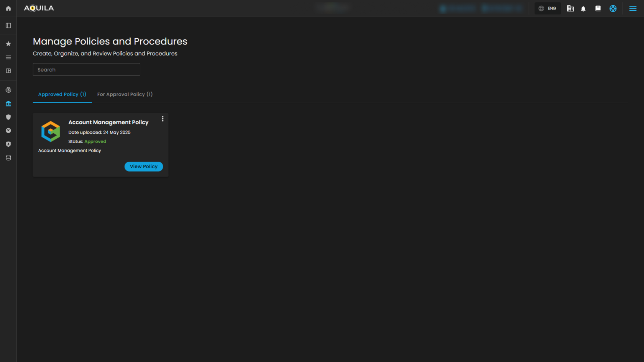This screenshot has height=362, width=644.
Task: Expand the blue hamburger menu at top right
Action: click(x=632, y=8)
